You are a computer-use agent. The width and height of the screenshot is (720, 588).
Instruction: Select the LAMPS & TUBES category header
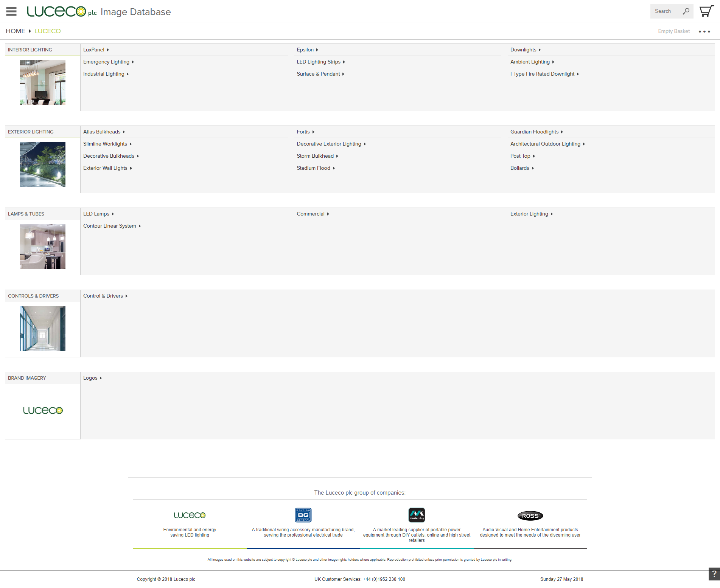tap(42, 214)
